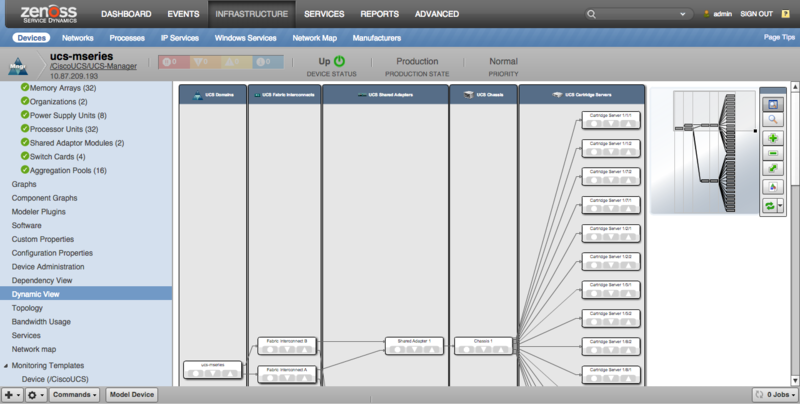Click the Zenoss Service Dynamics logo
This screenshot has height=405, width=800.
pos(48,14)
